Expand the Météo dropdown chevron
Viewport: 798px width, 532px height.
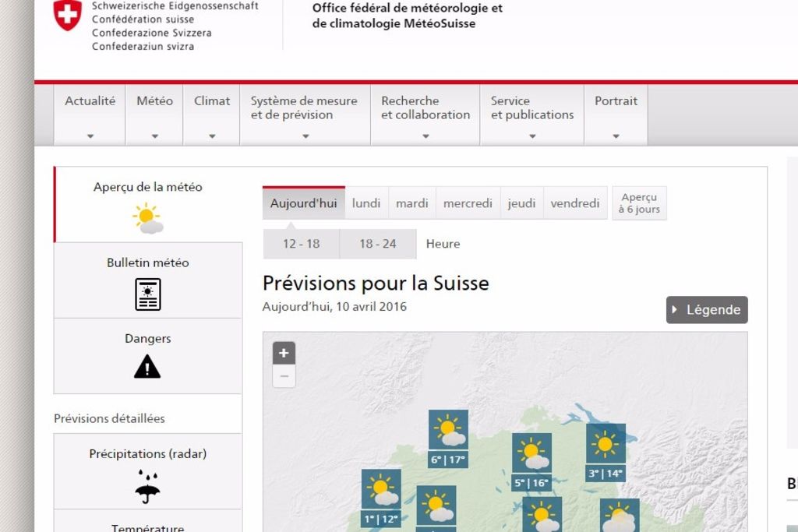[154, 135]
